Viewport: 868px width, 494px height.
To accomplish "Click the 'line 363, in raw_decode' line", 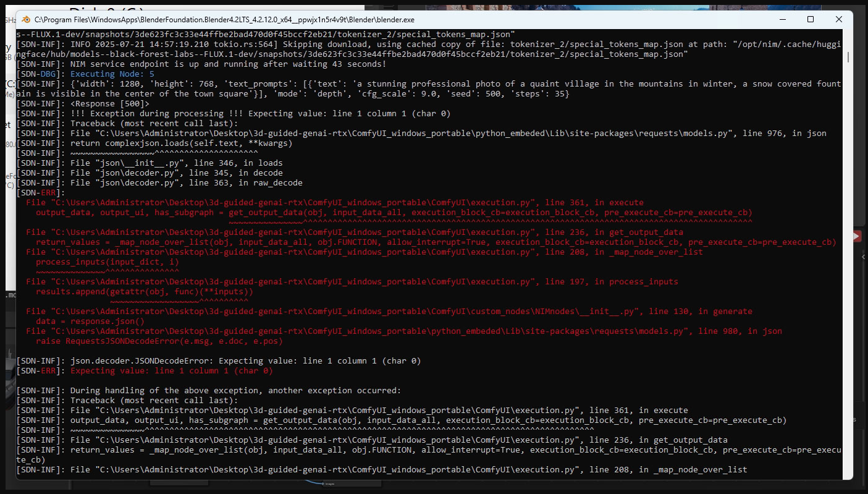I will [x=159, y=183].
